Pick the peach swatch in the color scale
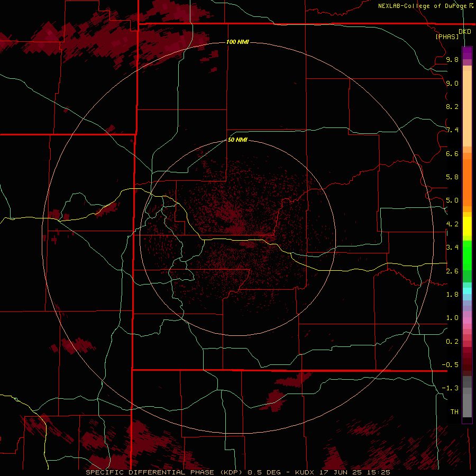This screenshot has height=476, width=476. coord(467,108)
